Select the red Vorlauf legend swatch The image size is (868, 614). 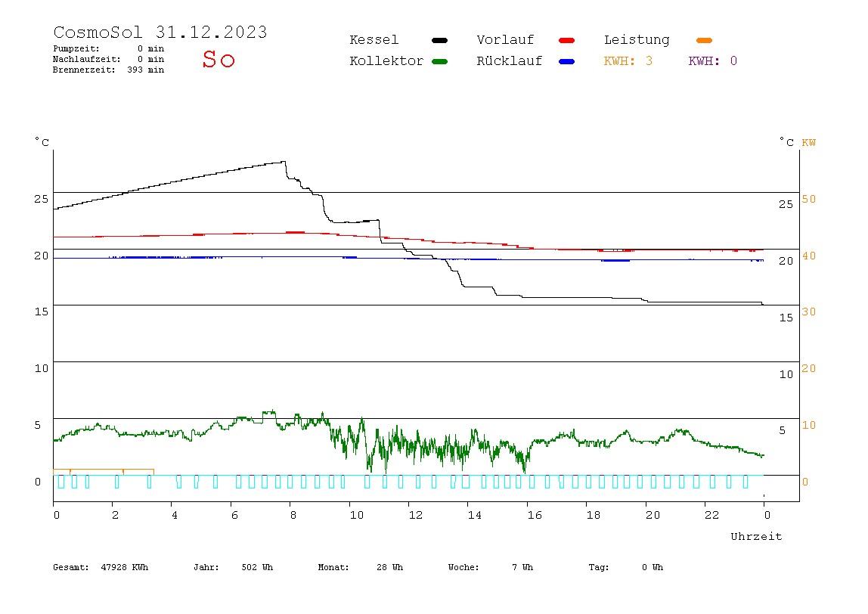567,40
